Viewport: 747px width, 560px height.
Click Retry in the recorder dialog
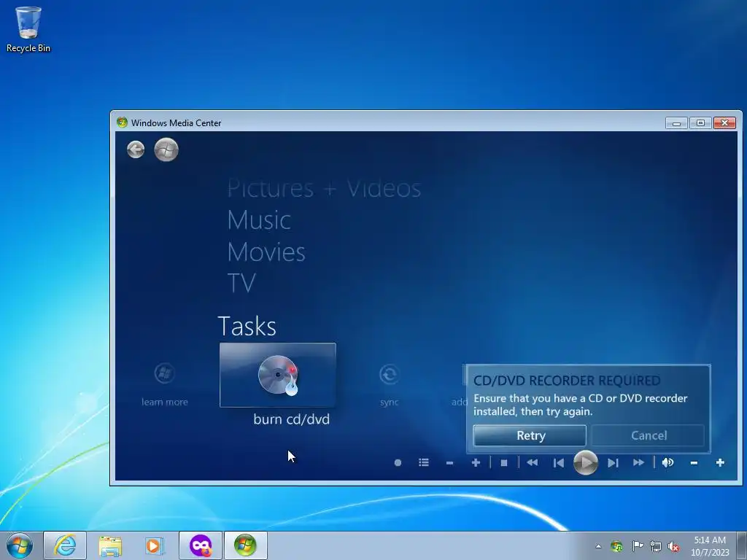pos(530,435)
